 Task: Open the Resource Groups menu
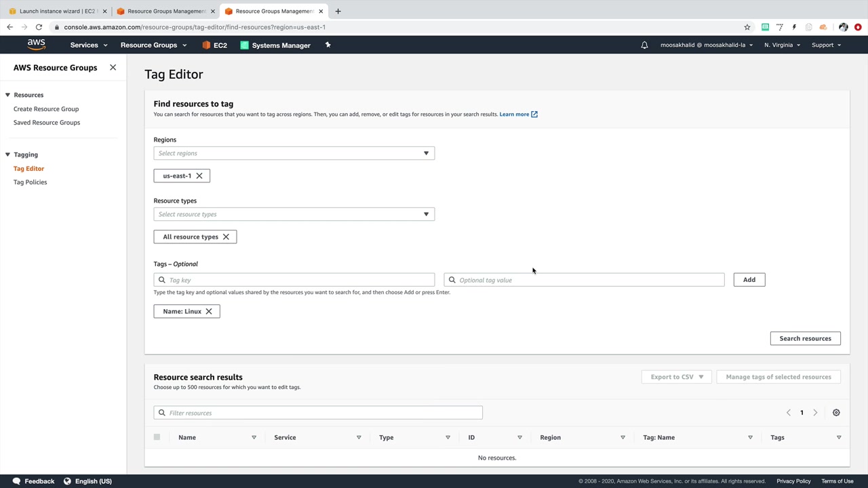coord(153,45)
